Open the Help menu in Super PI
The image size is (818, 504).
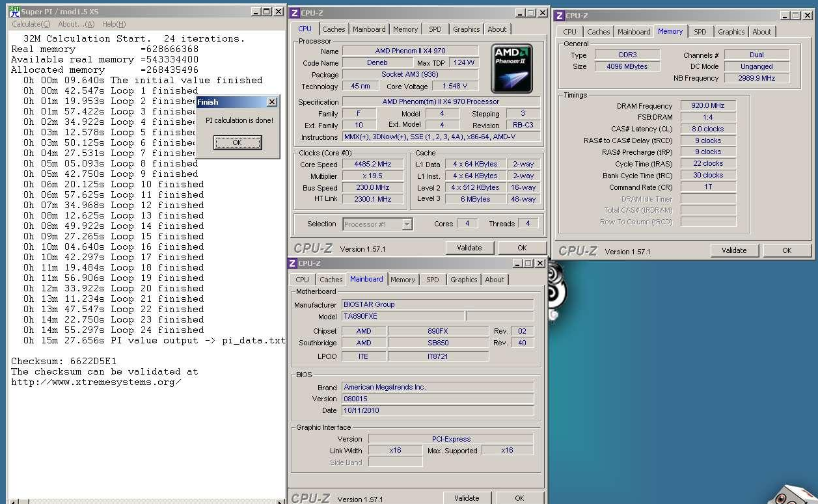[114, 24]
